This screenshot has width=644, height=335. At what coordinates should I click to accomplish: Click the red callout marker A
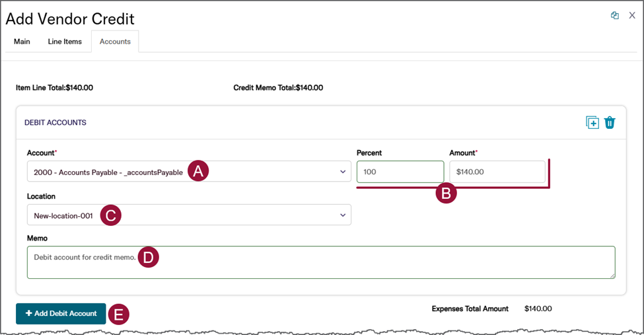(198, 171)
